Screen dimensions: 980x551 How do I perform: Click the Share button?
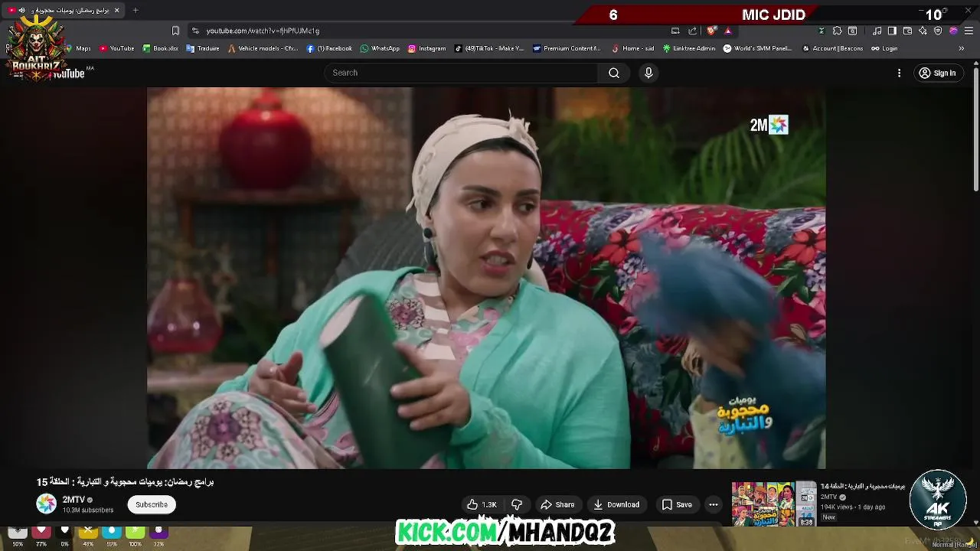tap(557, 504)
